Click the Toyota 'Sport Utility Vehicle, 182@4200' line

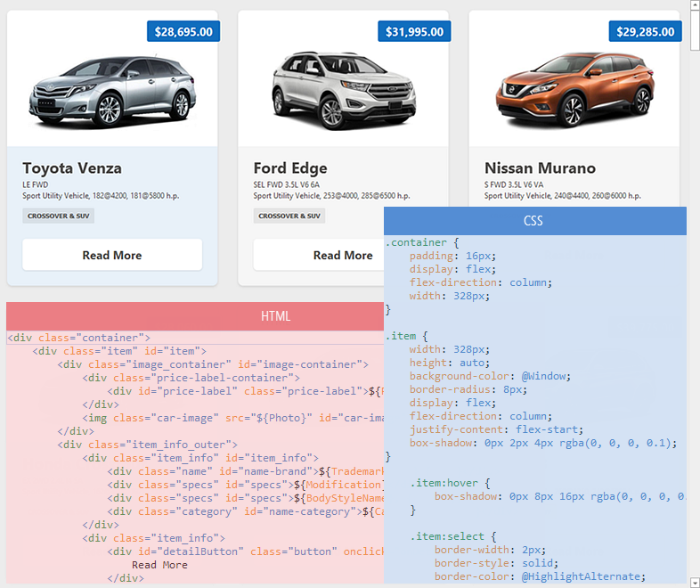tap(101, 195)
